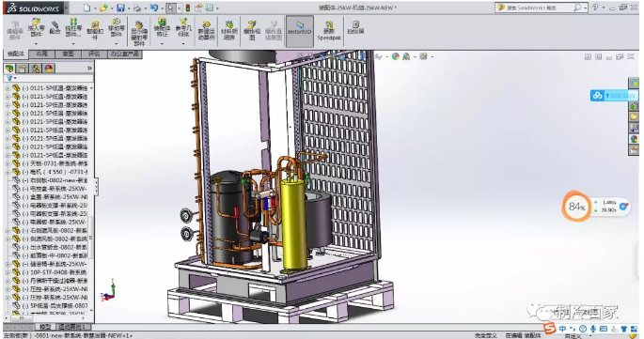Click the Edit Appearance color ball icon
This screenshot has height=339, width=644.
pos(395,56)
